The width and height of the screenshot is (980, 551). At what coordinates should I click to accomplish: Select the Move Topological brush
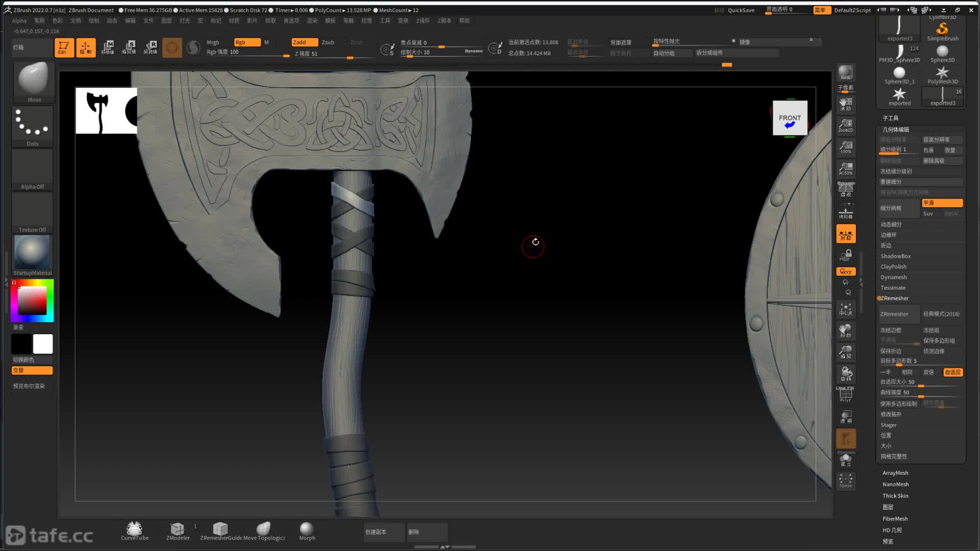(264, 531)
